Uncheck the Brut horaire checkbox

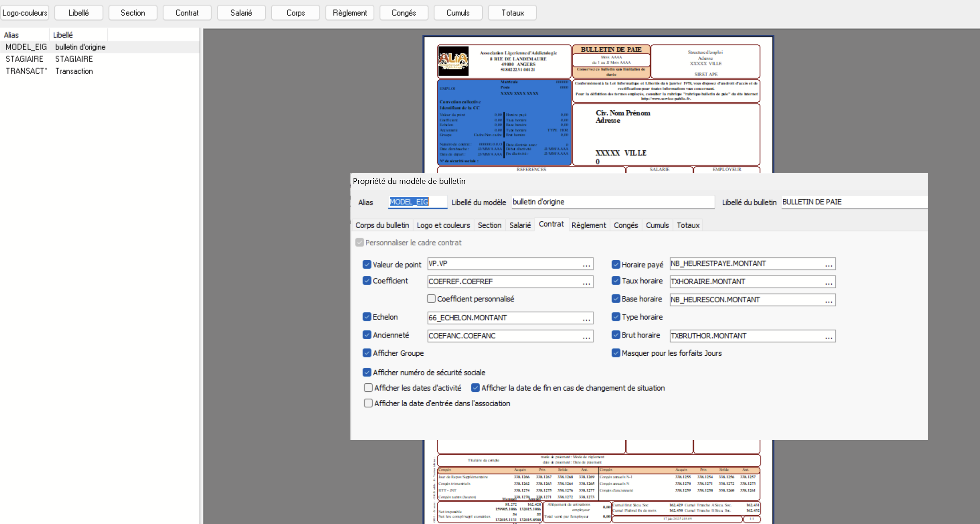point(616,335)
